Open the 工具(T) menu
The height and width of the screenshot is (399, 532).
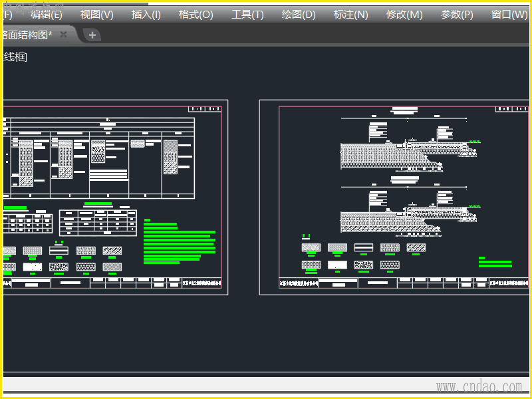pyautogui.click(x=247, y=15)
